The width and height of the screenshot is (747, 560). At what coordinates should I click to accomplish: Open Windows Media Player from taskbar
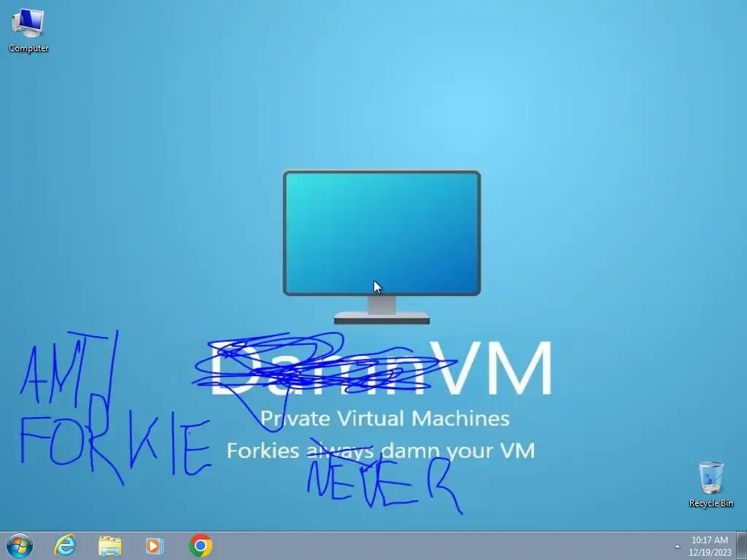155,545
